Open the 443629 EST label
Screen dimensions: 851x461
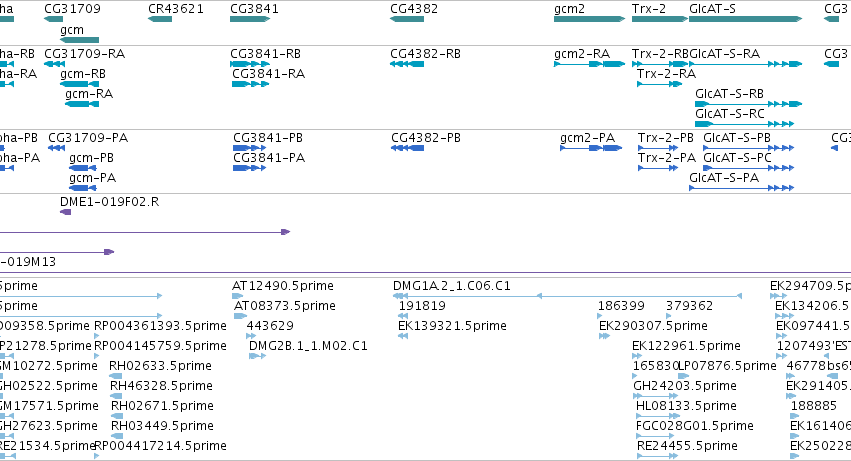270,326
